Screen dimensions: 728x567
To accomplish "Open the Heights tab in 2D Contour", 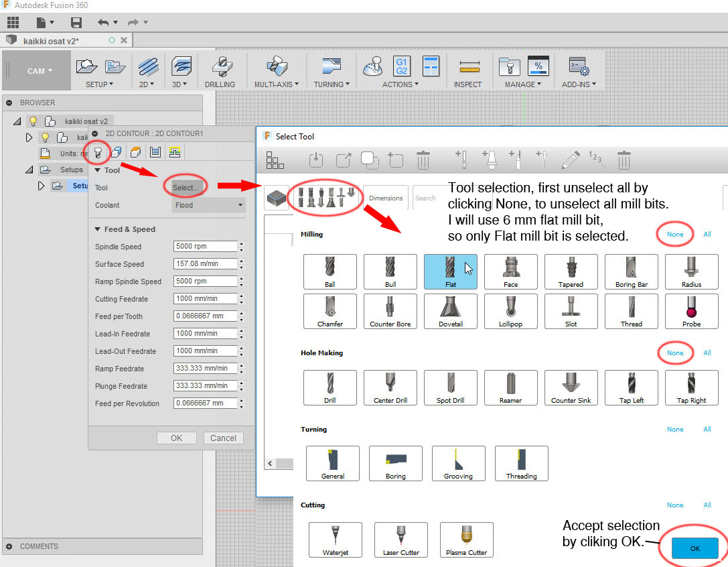I will point(135,152).
